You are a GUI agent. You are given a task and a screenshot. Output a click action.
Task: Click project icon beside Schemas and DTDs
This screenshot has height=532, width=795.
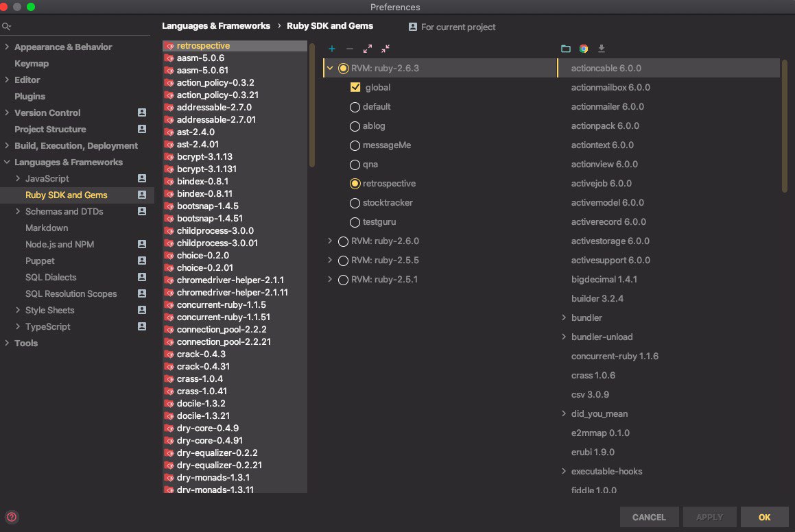pos(142,211)
